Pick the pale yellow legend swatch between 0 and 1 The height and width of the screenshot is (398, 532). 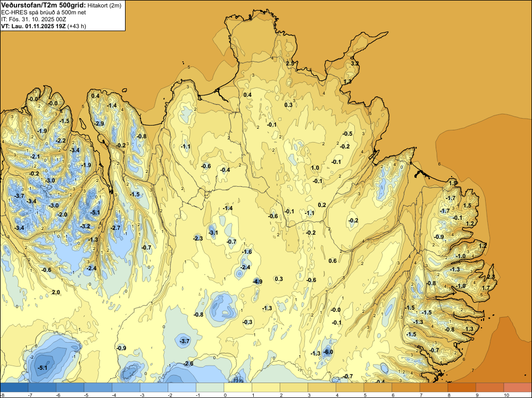pyautogui.click(x=238, y=387)
